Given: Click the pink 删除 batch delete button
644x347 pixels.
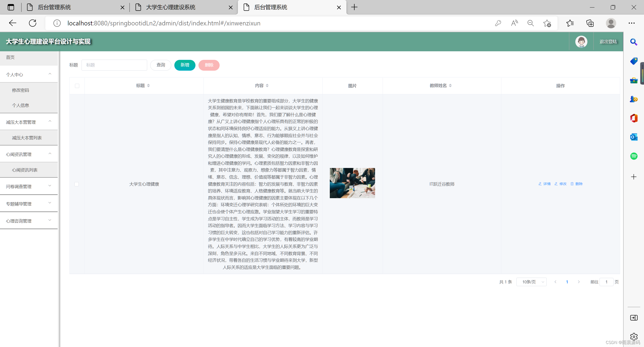Looking at the screenshot, I should coord(209,65).
